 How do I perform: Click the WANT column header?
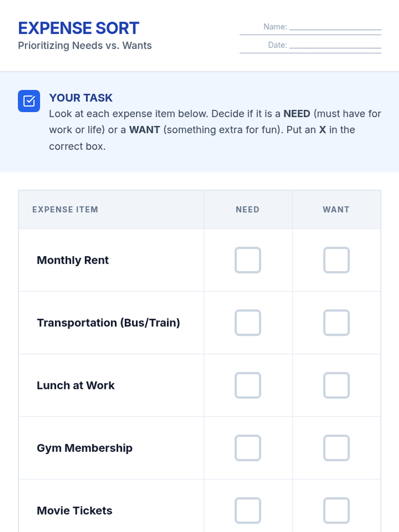[336, 209]
